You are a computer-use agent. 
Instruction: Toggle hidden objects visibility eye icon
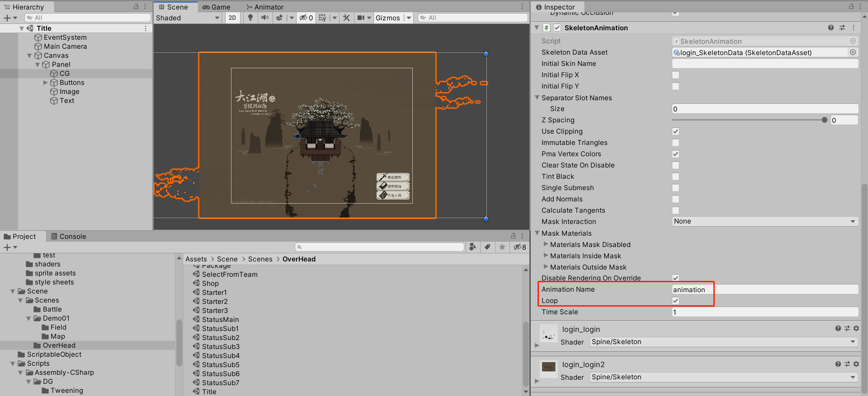click(306, 18)
